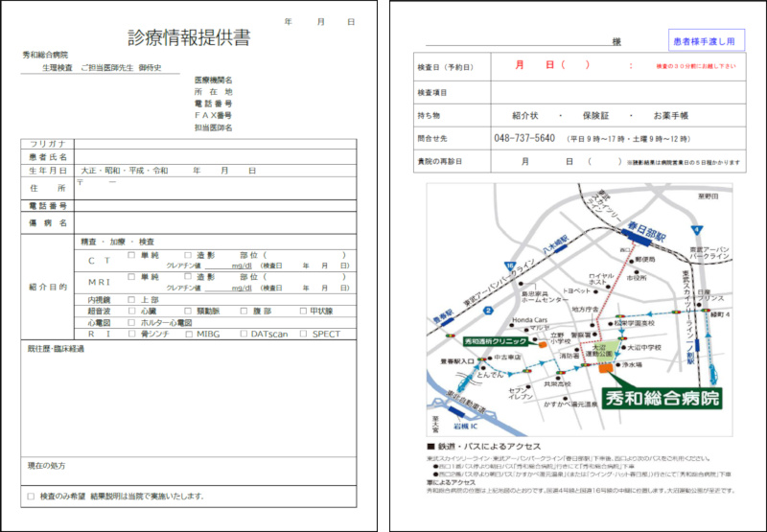Click the 医療機関名 label
Viewport: 767px width, 532px height.
tap(213, 80)
